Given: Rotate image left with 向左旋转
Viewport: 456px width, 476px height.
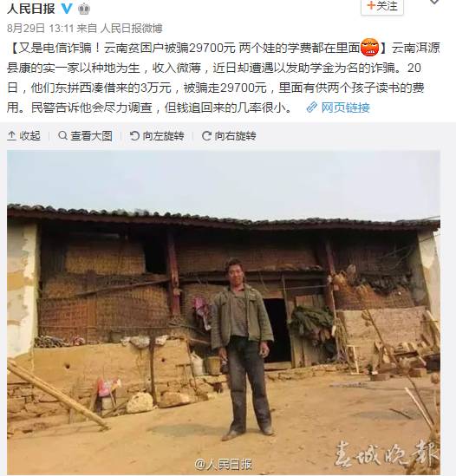Looking at the screenshot, I should (157, 136).
